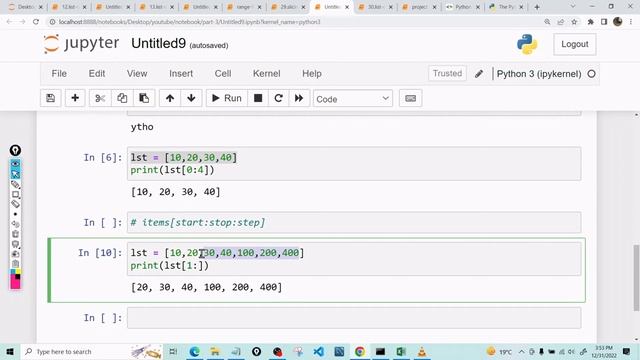Click the Python 3 (ipykernel) kernel name
The width and height of the screenshot is (640, 360).
pyautogui.click(x=539, y=74)
